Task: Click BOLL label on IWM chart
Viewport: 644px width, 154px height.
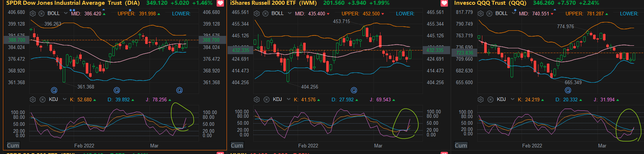Action: click(277, 13)
